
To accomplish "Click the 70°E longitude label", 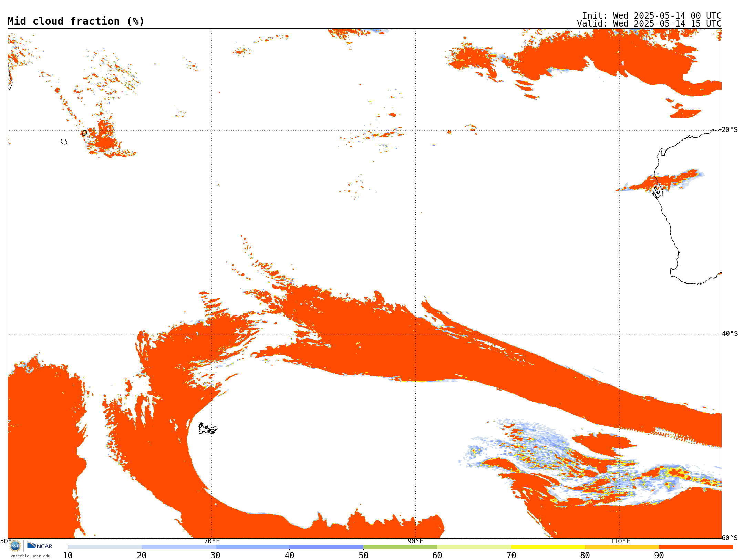I will 212,541.
